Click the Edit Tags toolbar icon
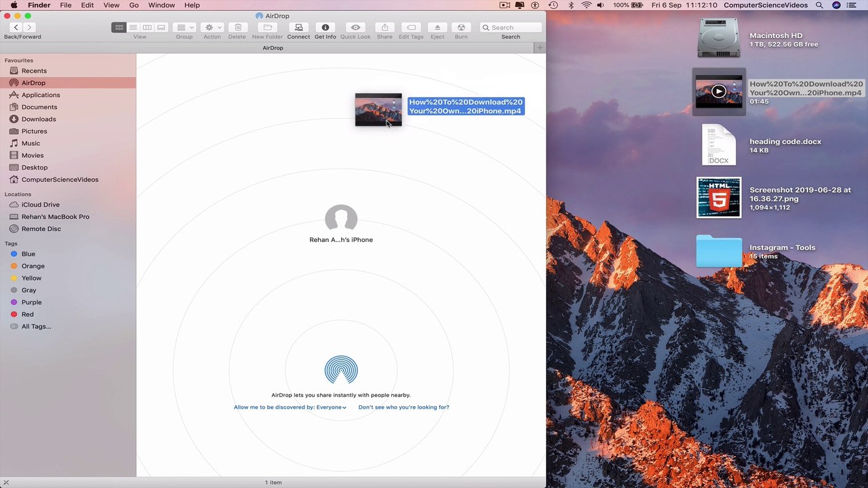The image size is (868, 488). pyautogui.click(x=411, y=27)
